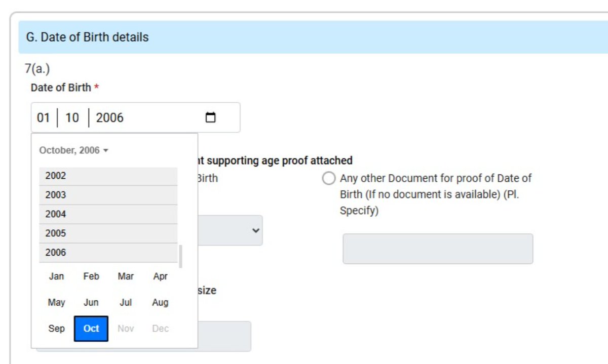
Task: Click the 'Date of Birth *' label
Action: [65, 88]
